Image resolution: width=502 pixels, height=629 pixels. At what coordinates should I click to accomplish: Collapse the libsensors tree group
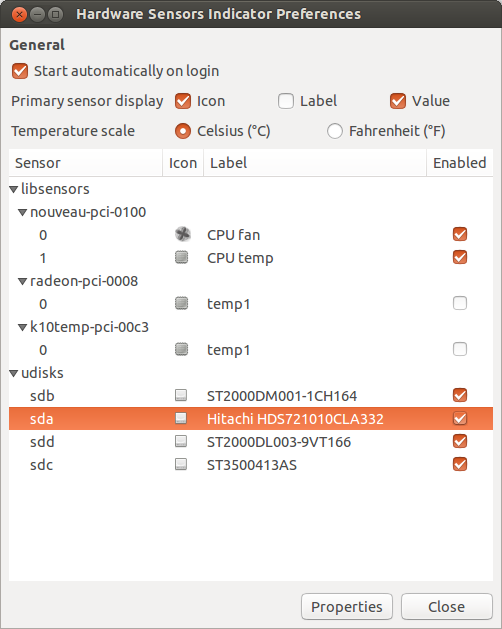tap(14, 189)
